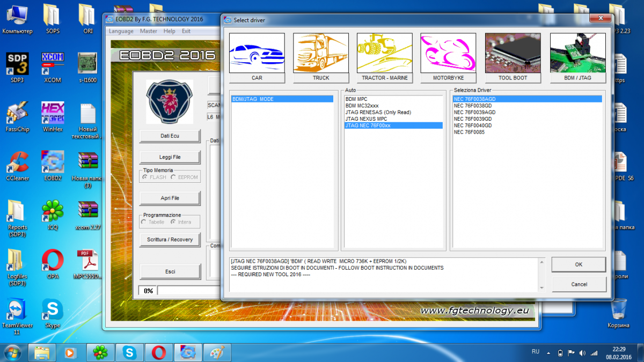Select driver NEC 76F0085
644x362 pixels.
[527, 131]
